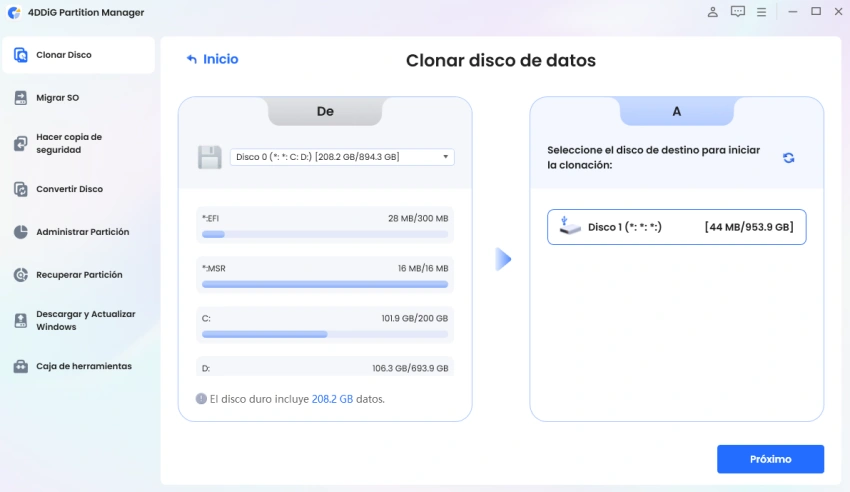The height and width of the screenshot is (492, 850).
Task: Open Hacer copia de seguridad label
Action: coord(69,143)
